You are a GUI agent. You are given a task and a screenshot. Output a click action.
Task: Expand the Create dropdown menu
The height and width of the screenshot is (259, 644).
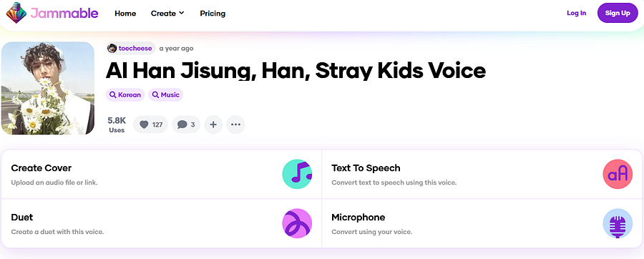point(167,14)
